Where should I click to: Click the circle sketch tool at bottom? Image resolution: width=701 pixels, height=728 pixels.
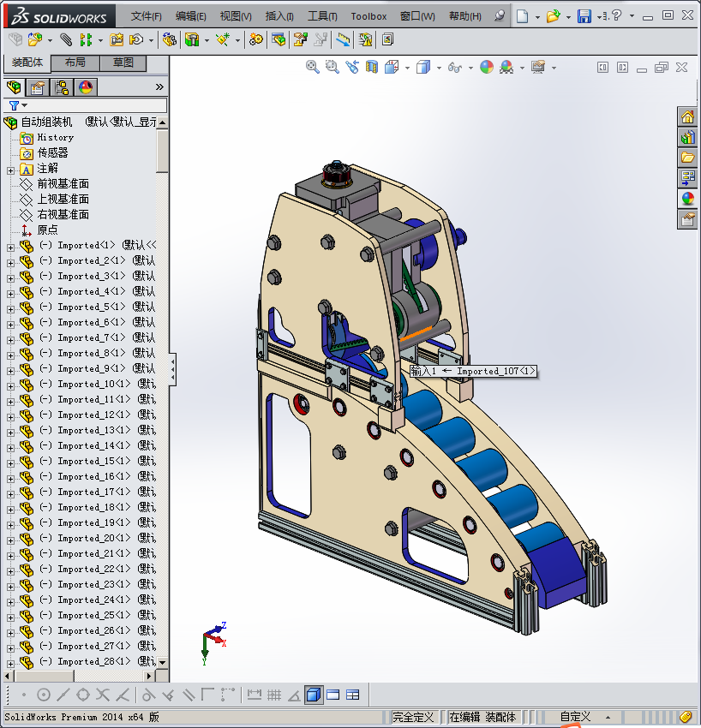tap(43, 695)
